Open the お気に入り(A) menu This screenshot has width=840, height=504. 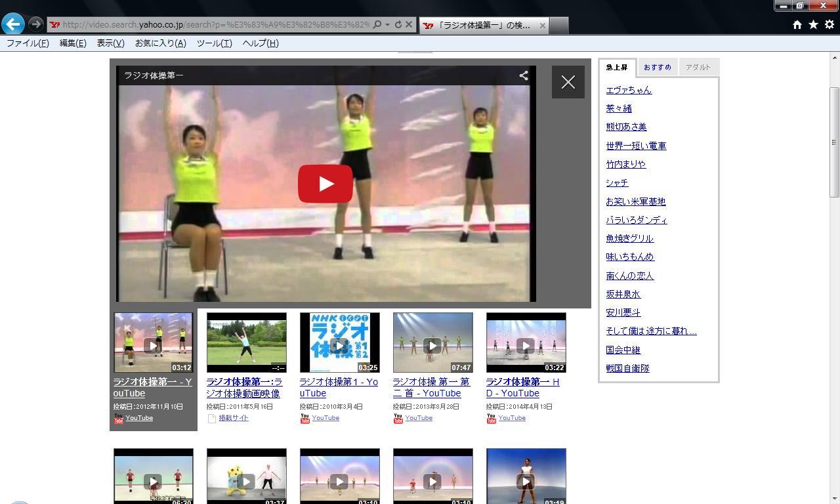160,43
